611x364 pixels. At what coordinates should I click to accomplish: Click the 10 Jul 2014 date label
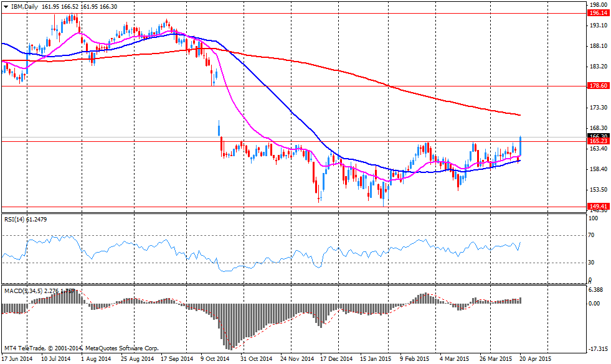pyautogui.click(x=55, y=358)
